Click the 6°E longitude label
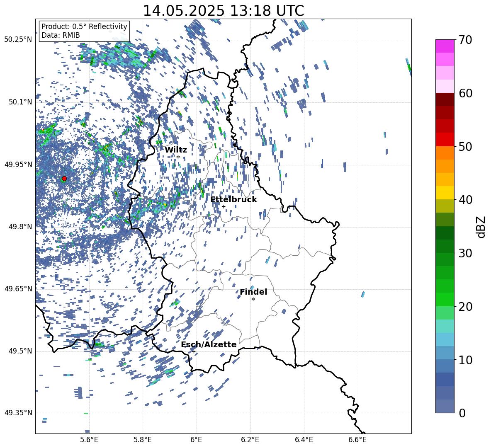This screenshot has height=448, width=491. pos(196,440)
